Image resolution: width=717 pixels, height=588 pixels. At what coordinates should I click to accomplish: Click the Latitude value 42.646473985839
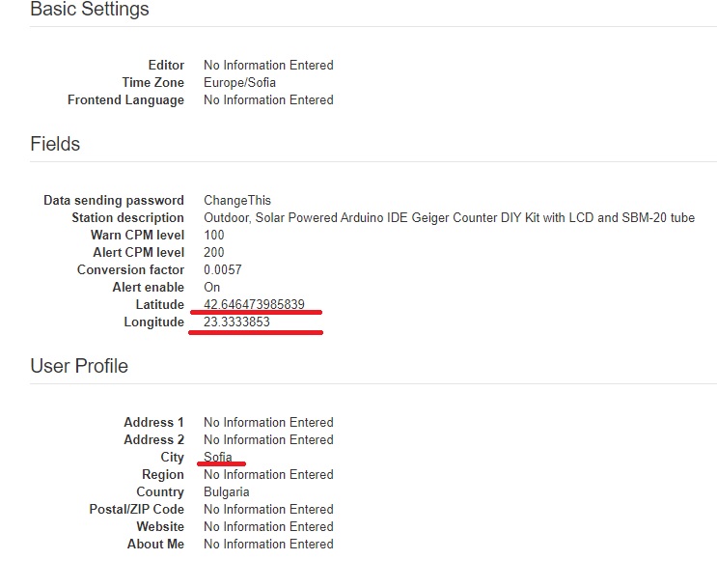coord(254,304)
